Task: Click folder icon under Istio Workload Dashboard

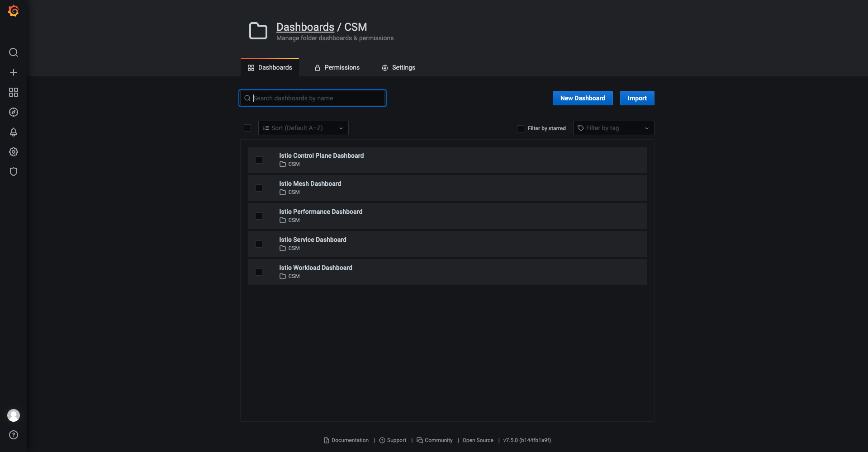Action: tap(283, 276)
